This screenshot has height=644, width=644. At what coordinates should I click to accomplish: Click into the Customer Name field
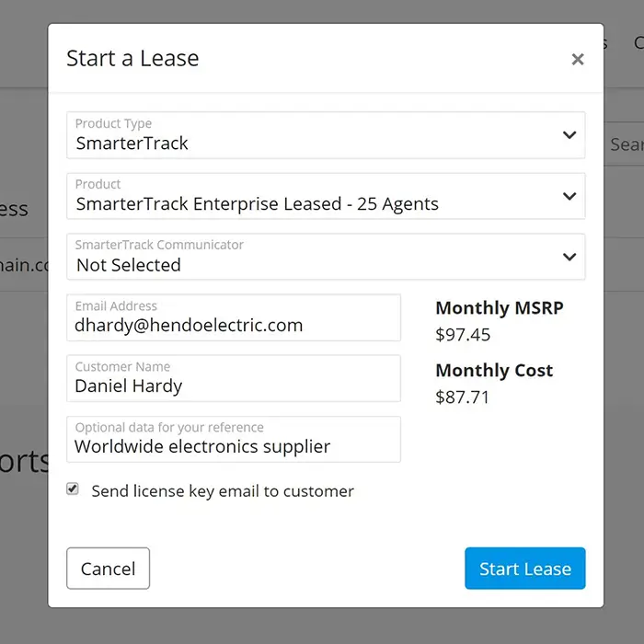point(234,378)
